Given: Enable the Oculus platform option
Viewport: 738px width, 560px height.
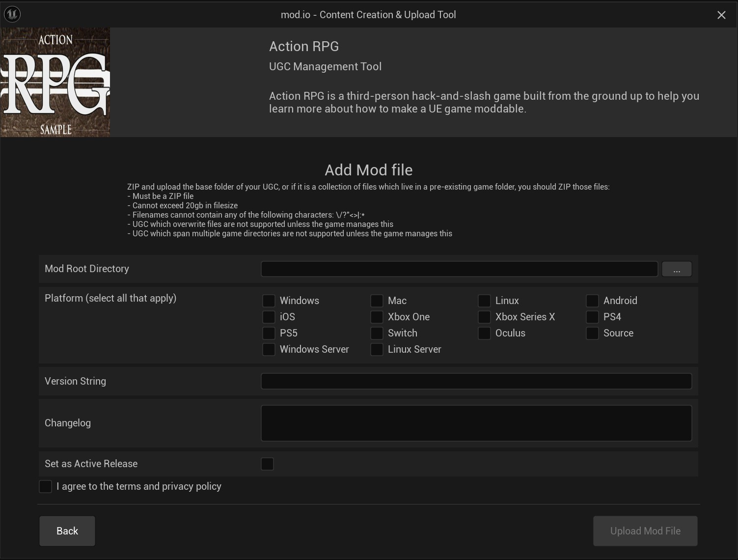Looking at the screenshot, I should coord(484,333).
